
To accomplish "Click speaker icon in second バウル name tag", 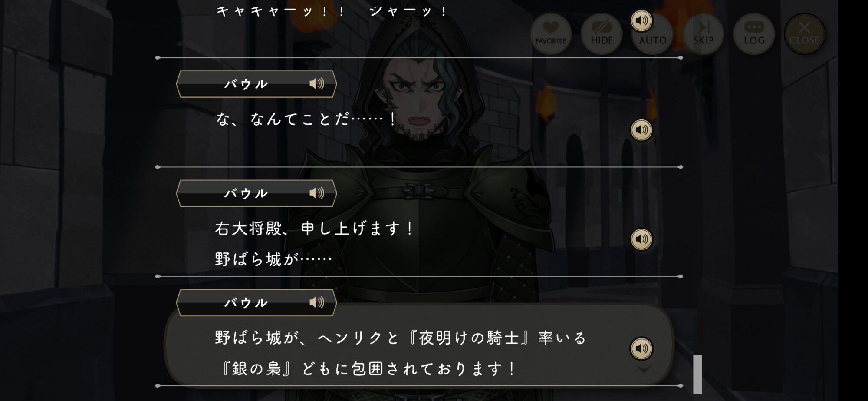I will click(317, 193).
